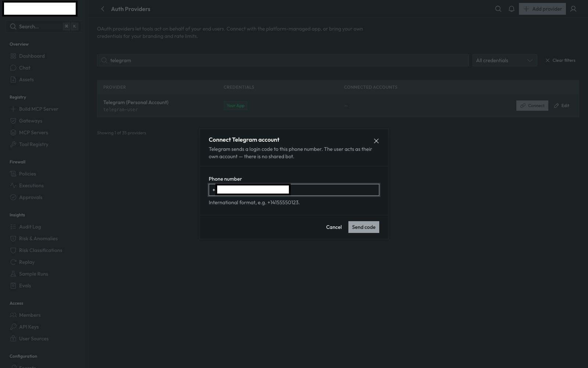
Task: Open the search icon in the top bar
Action: tap(498, 9)
